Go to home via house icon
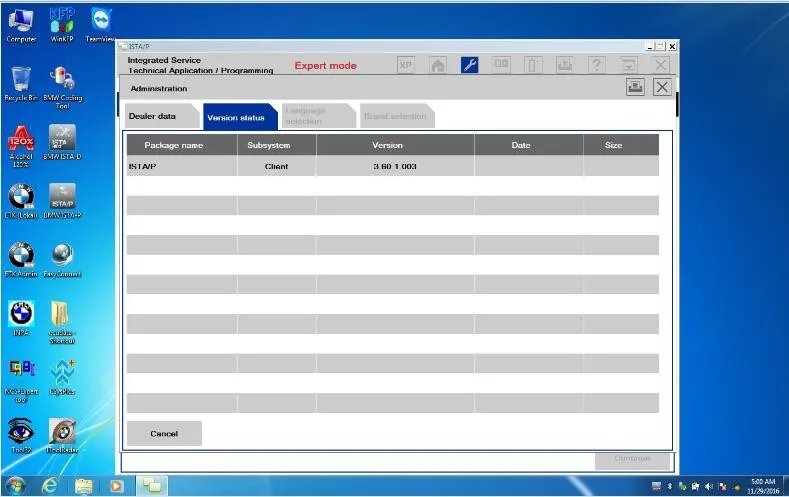Screen dimensions: 789x497 coord(438,65)
